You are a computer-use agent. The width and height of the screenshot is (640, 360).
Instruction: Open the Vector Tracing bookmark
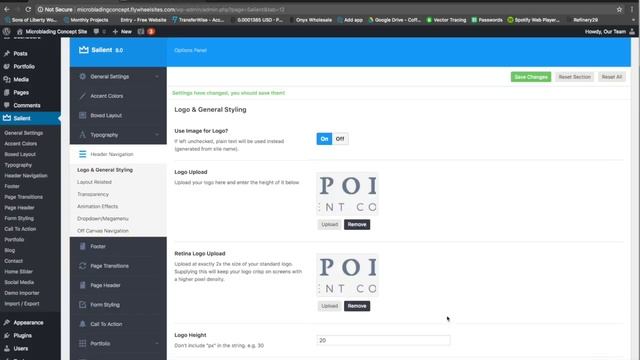point(446,20)
